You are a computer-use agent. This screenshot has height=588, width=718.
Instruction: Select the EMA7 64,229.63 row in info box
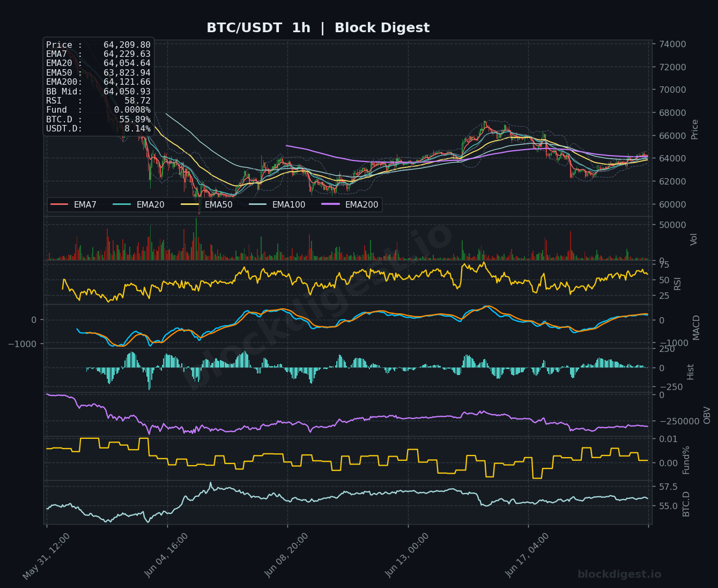pos(98,54)
